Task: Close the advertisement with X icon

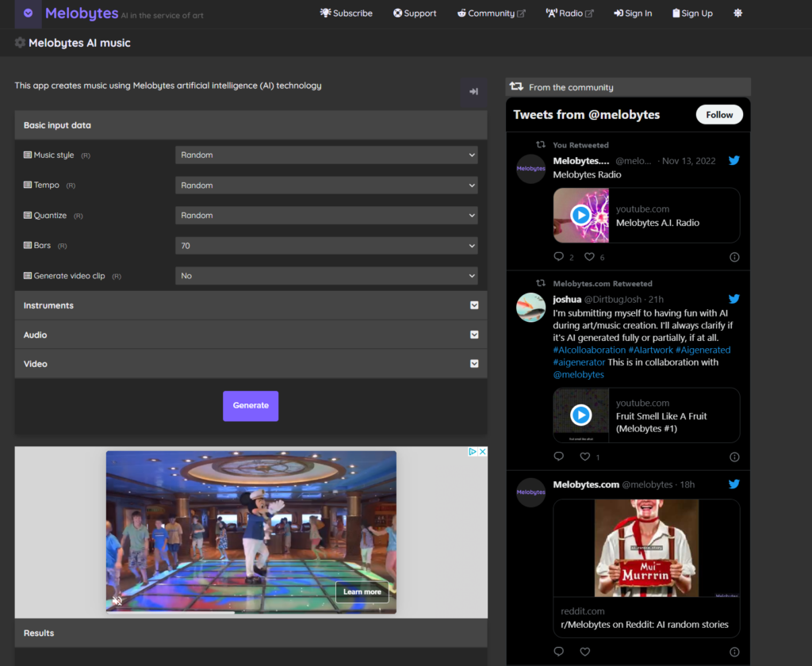Action: tap(483, 452)
